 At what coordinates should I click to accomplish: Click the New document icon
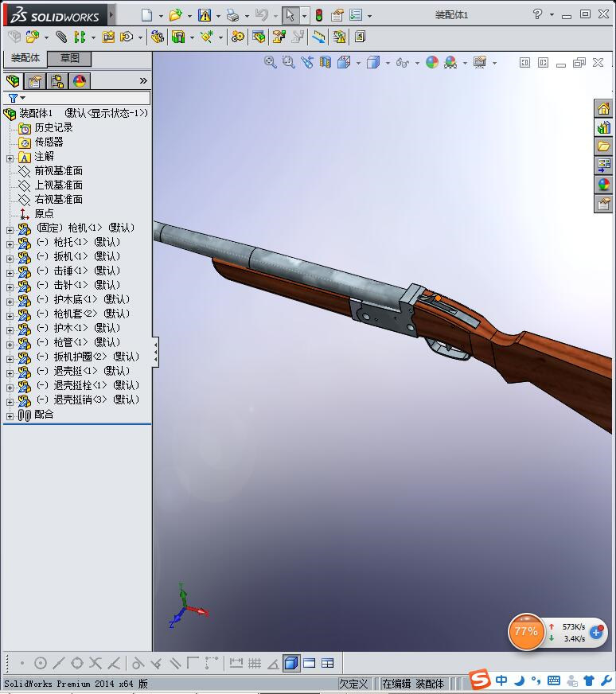[x=147, y=15]
